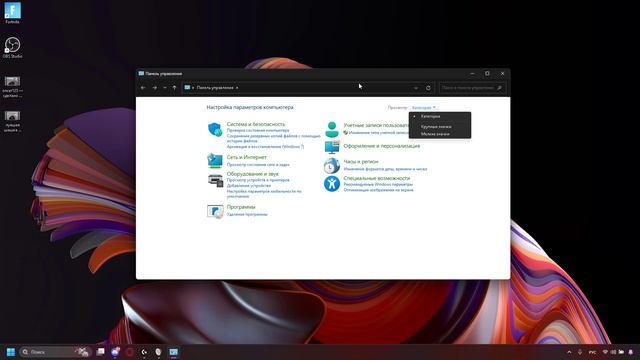Open the breadcrumb chevron after Панель управления
Viewport: 640px width, 360px height.
(237, 88)
